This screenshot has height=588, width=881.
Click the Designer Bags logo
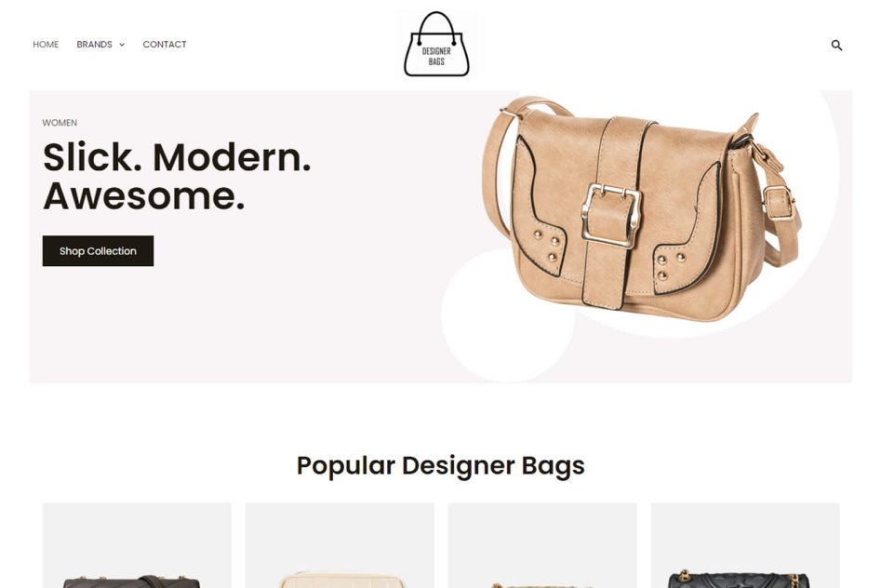click(436, 44)
